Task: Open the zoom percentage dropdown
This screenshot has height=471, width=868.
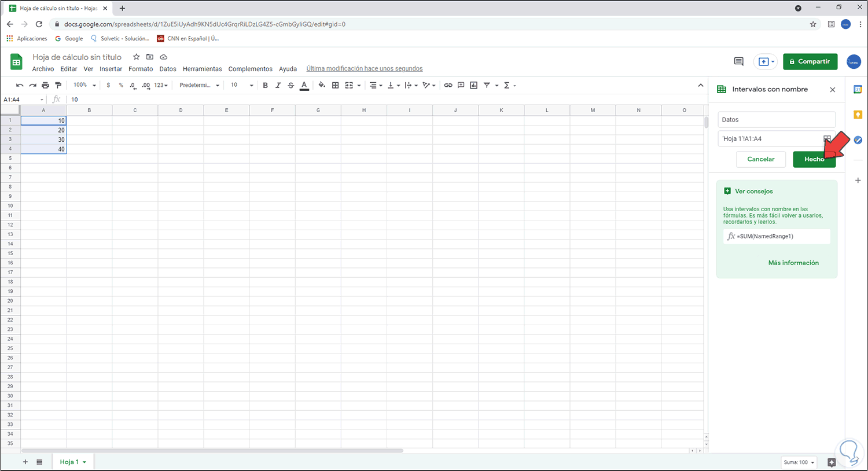Action: [x=84, y=85]
